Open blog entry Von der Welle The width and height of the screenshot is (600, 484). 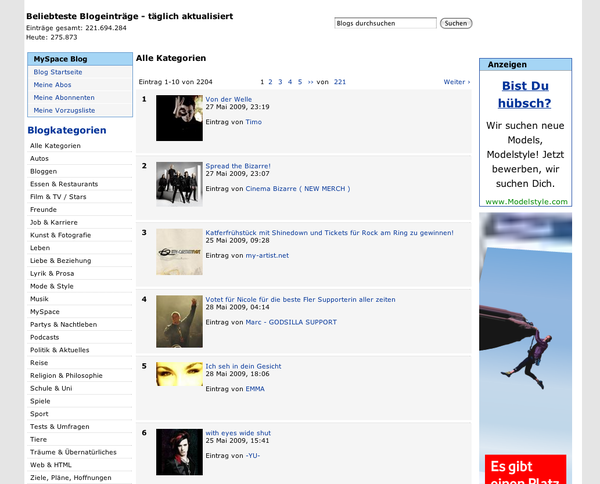[x=228, y=99]
